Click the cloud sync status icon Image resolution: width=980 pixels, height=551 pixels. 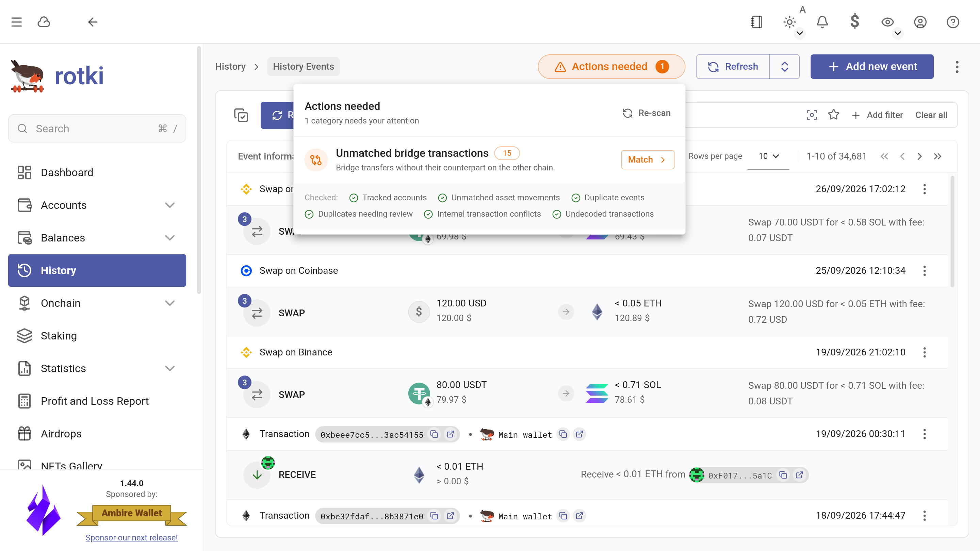pyautogui.click(x=44, y=22)
